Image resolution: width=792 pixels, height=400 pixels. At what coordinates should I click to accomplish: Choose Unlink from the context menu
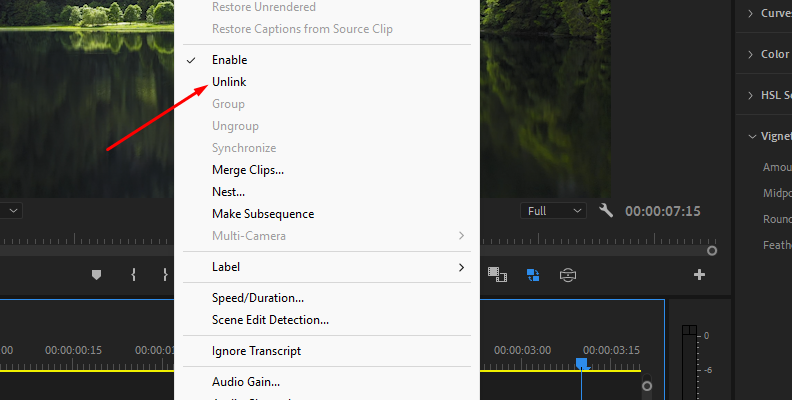coord(229,82)
